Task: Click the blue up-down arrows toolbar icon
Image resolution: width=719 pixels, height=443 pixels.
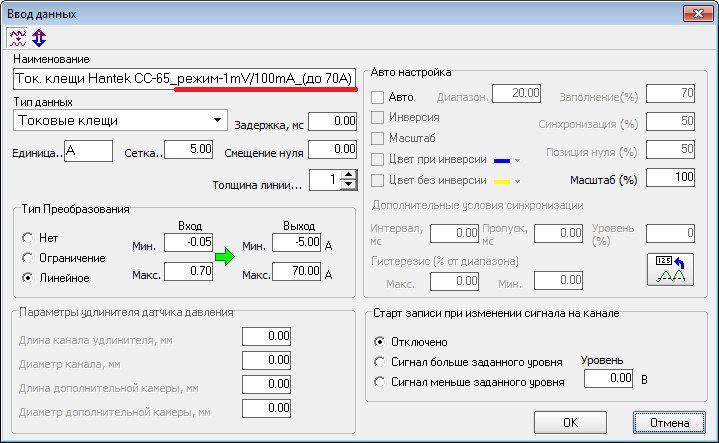Action: [x=39, y=38]
